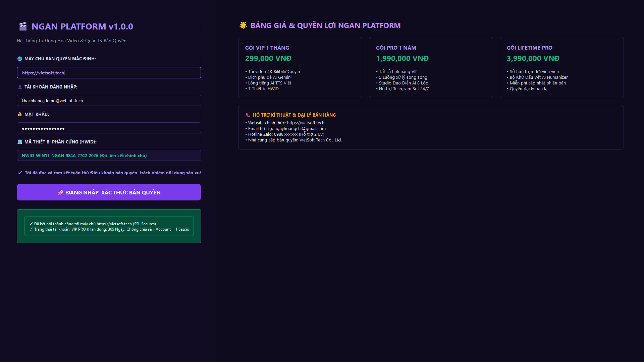Select the password input field
Screen dimensions: 644x362
(x=109, y=128)
